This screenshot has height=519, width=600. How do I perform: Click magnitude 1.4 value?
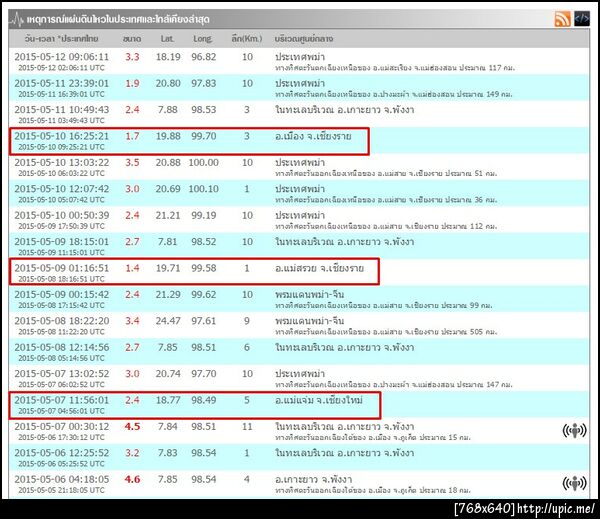132,268
